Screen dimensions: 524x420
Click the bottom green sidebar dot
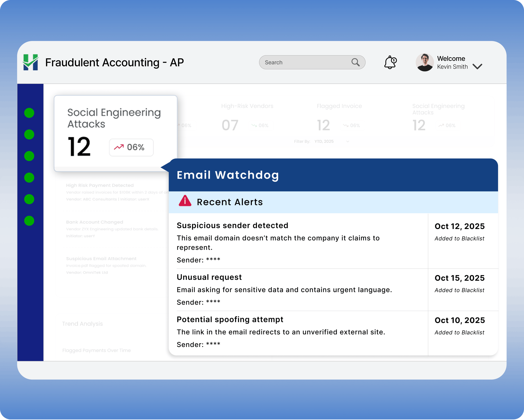(x=29, y=221)
